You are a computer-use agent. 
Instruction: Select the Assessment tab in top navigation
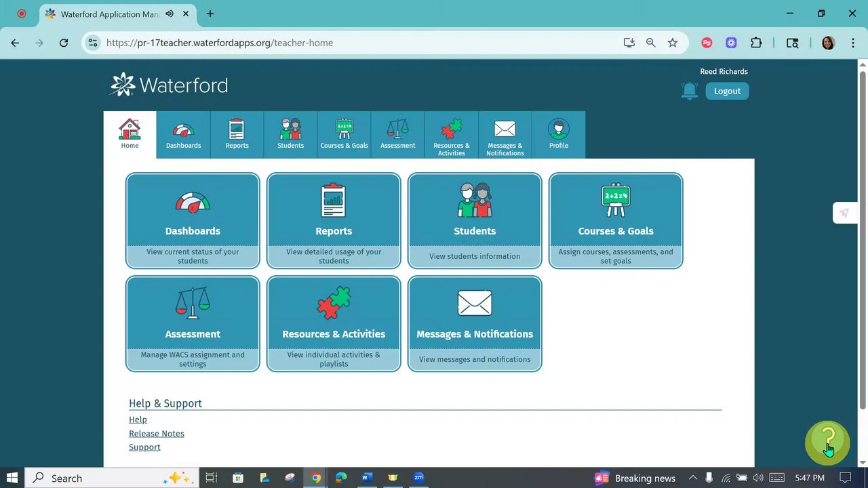(x=397, y=135)
